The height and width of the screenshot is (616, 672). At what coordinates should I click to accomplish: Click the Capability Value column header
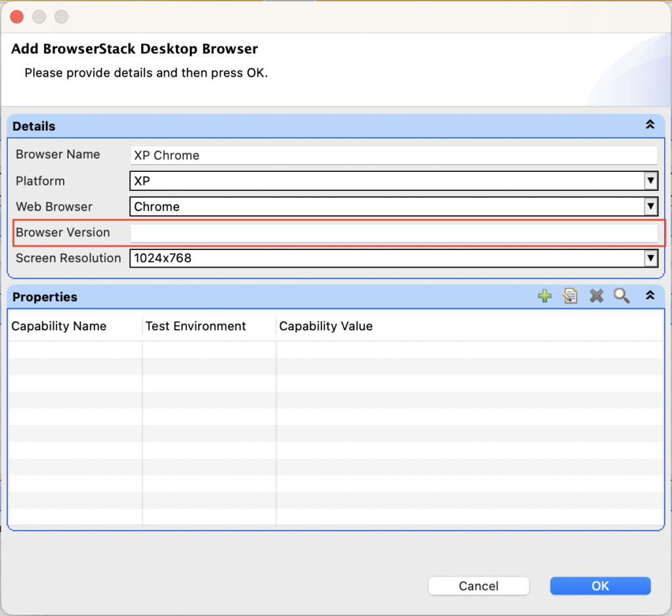(325, 326)
